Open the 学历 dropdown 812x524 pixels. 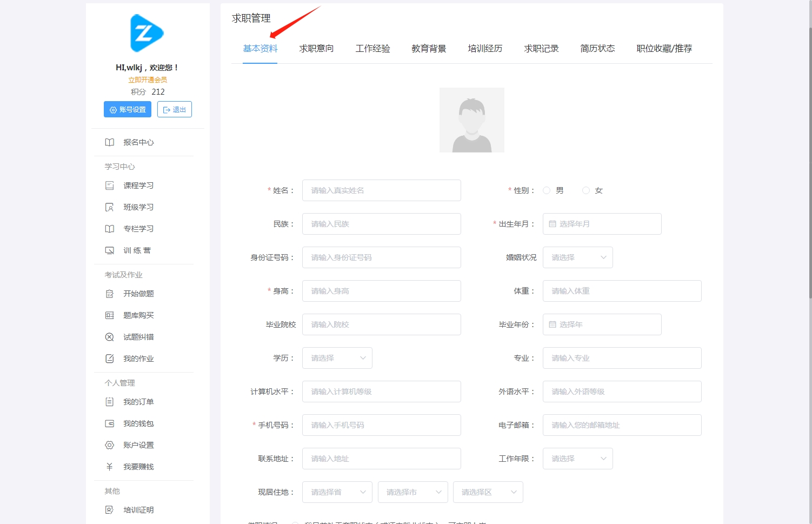coord(337,358)
